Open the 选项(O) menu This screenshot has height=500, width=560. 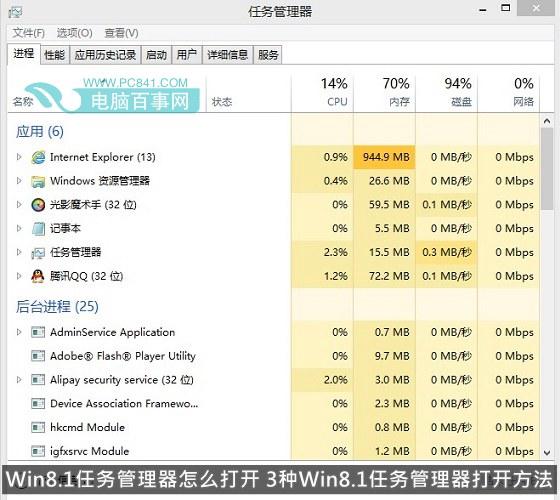[x=74, y=33]
